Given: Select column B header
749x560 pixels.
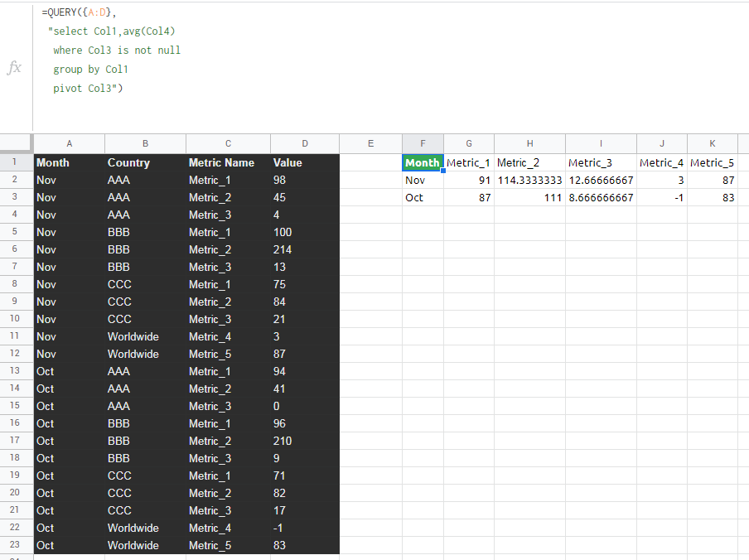Looking at the screenshot, I should 145,143.
